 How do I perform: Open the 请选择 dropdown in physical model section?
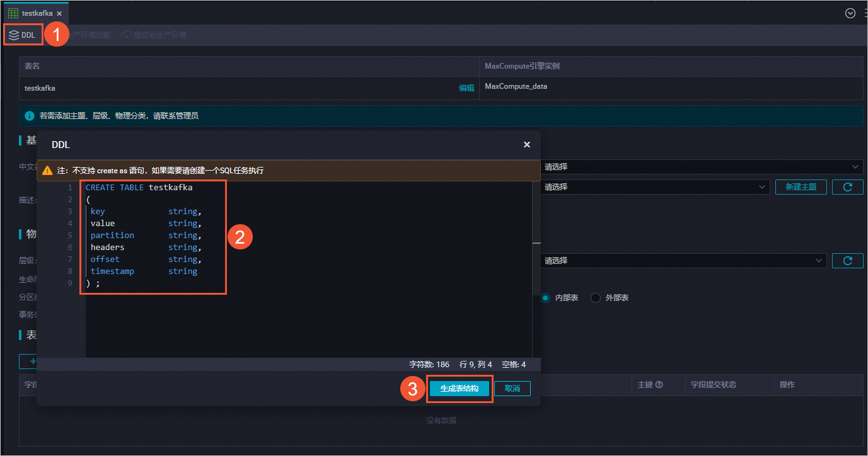(x=683, y=261)
